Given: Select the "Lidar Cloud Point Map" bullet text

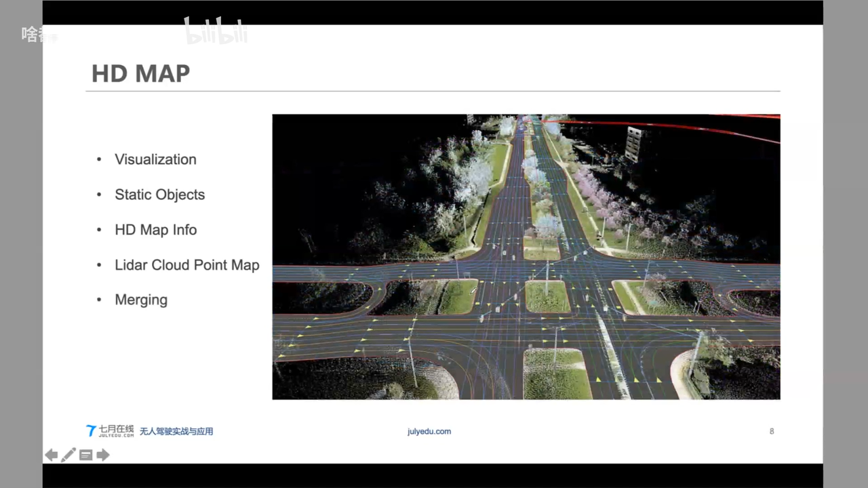Looking at the screenshot, I should tap(187, 265).
